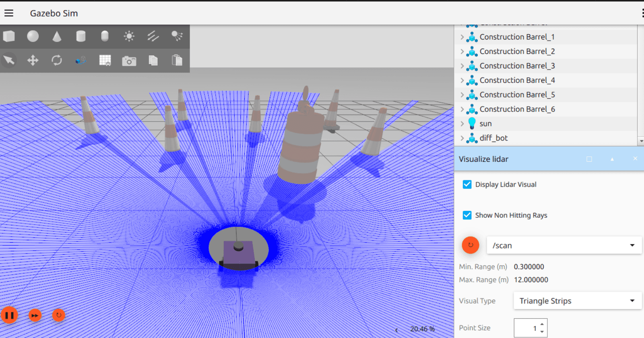Expand Construction Barrel_6 tree entry

coord(462,109)
